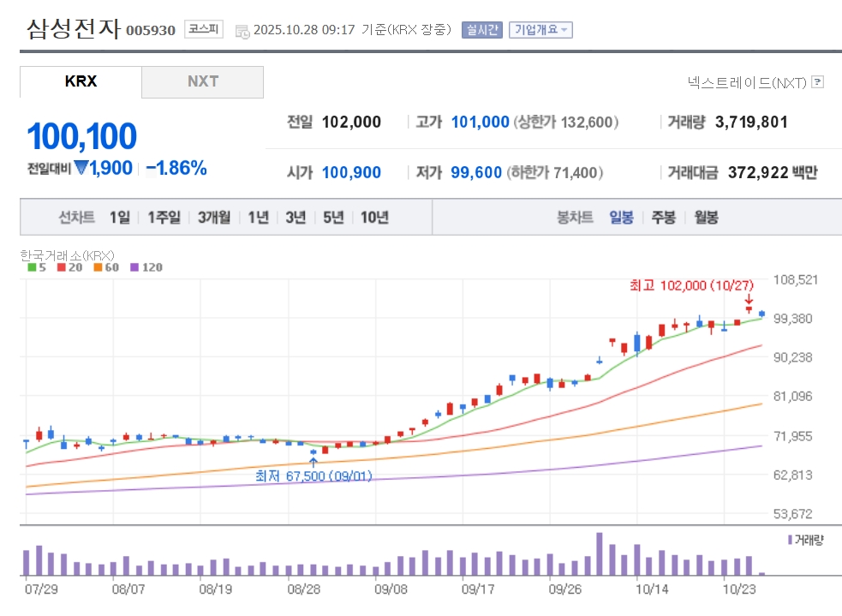This screenshot has width=842, height=616.
Task: Show the 10년 line chart
Action: 374,218
